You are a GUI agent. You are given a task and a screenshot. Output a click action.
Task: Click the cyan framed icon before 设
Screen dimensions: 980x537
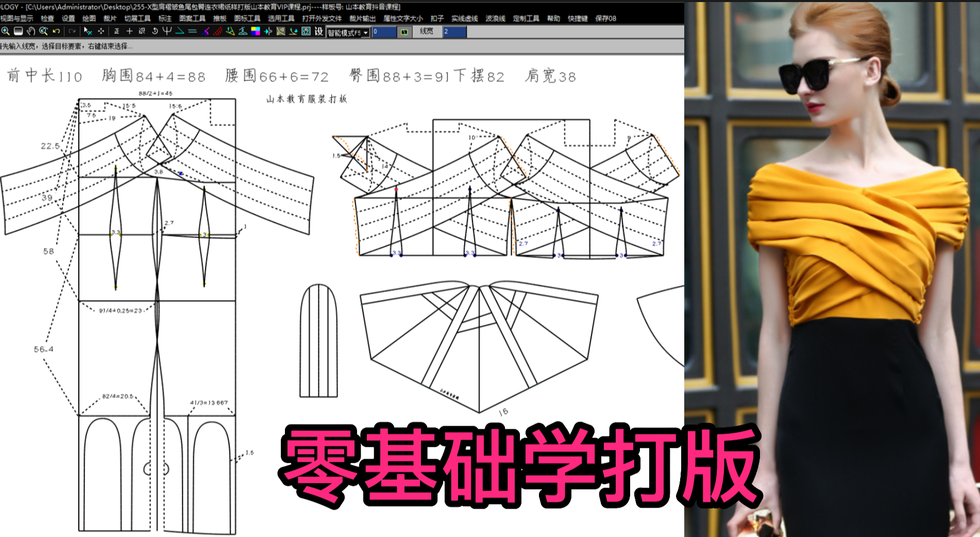tap(306, 31)
